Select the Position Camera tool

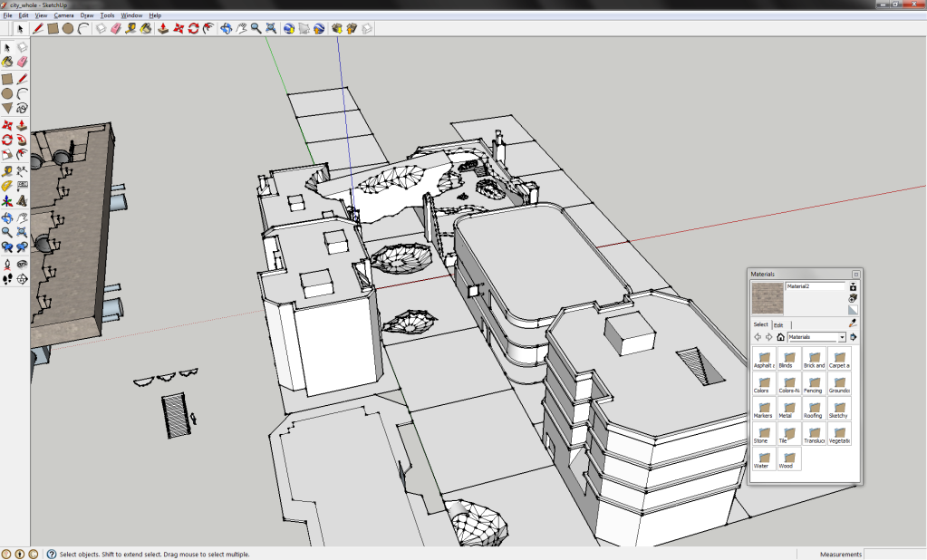pyautogui.click(x=7, y=265)
